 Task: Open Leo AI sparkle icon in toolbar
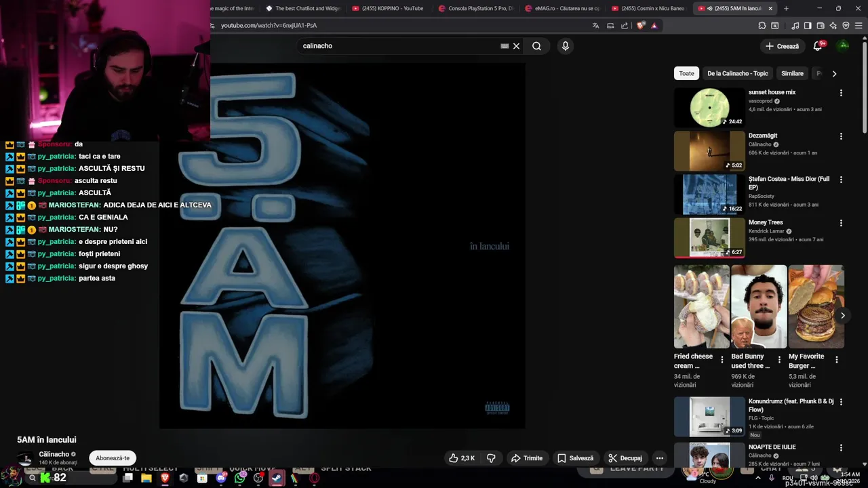[833, 26]
